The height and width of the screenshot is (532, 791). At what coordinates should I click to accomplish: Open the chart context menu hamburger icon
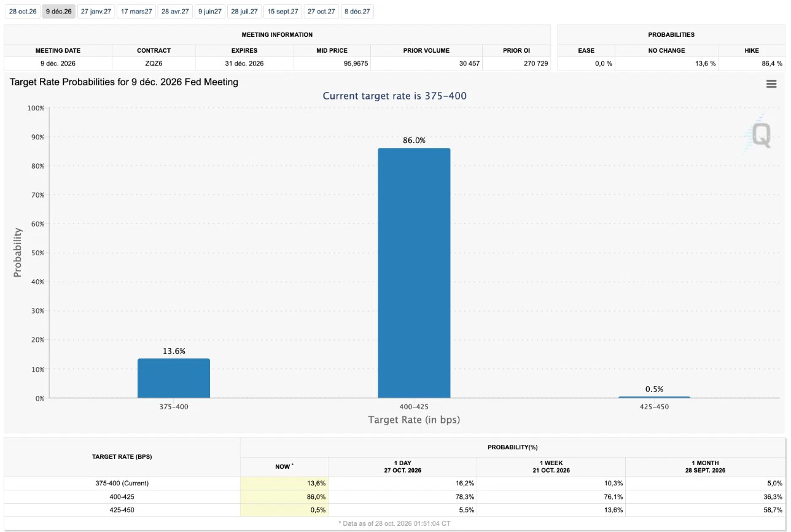click(x=771, y=84)
